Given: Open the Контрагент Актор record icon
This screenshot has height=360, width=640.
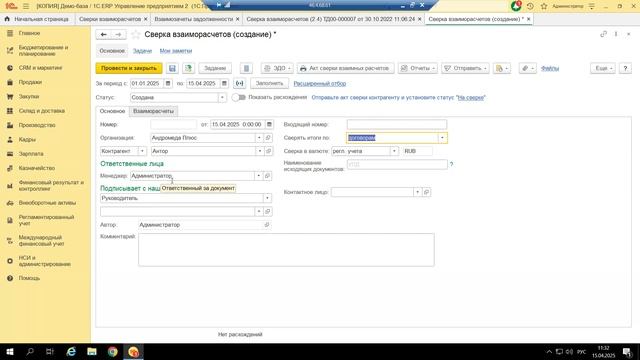Looking at the screenshot, I should pos(269,151).
